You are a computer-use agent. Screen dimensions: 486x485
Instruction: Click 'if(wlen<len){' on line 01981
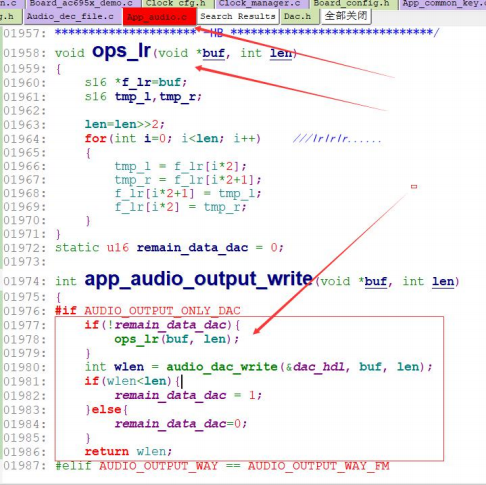132,381
